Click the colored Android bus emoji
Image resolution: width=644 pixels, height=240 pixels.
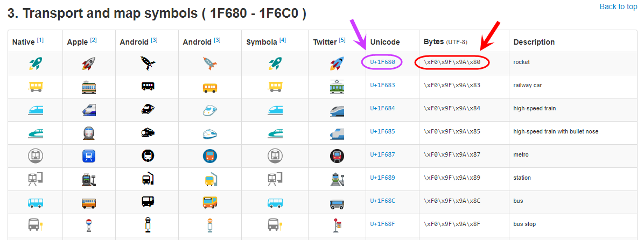click(210, 202)
